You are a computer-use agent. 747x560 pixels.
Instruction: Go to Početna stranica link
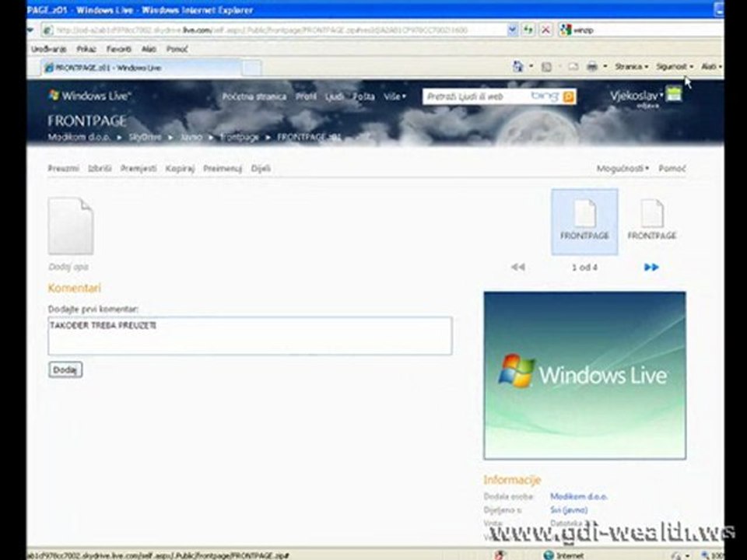[254, 96]
